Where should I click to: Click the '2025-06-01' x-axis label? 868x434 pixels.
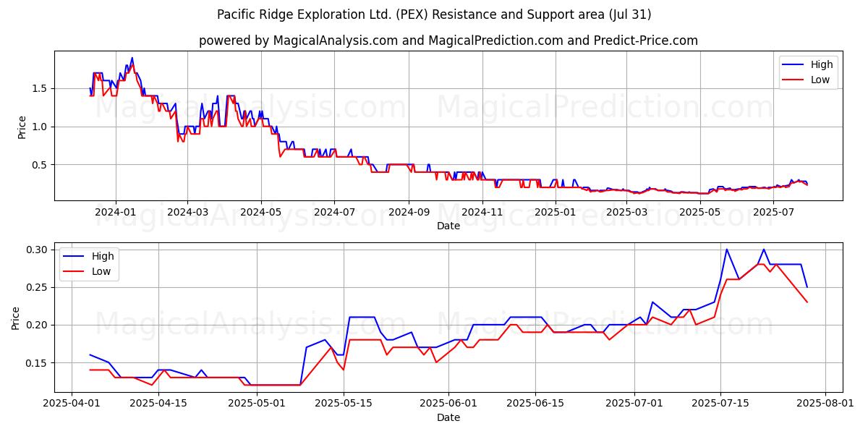pos(449,403)
